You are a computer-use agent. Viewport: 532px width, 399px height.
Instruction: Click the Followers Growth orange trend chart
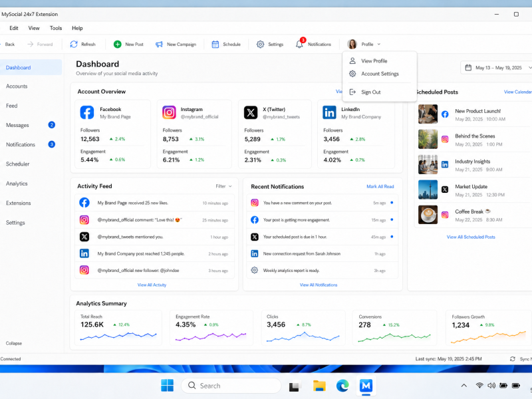(488, 336)
